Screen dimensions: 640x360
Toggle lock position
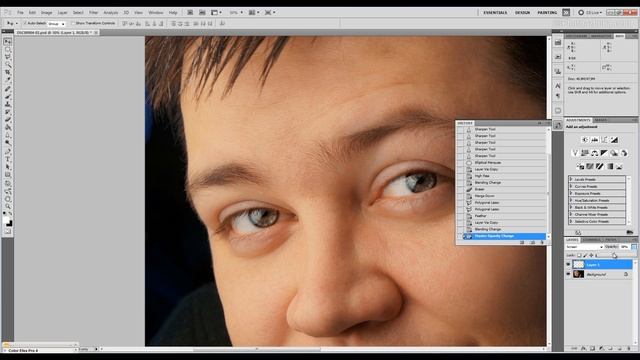coord(591,255)
